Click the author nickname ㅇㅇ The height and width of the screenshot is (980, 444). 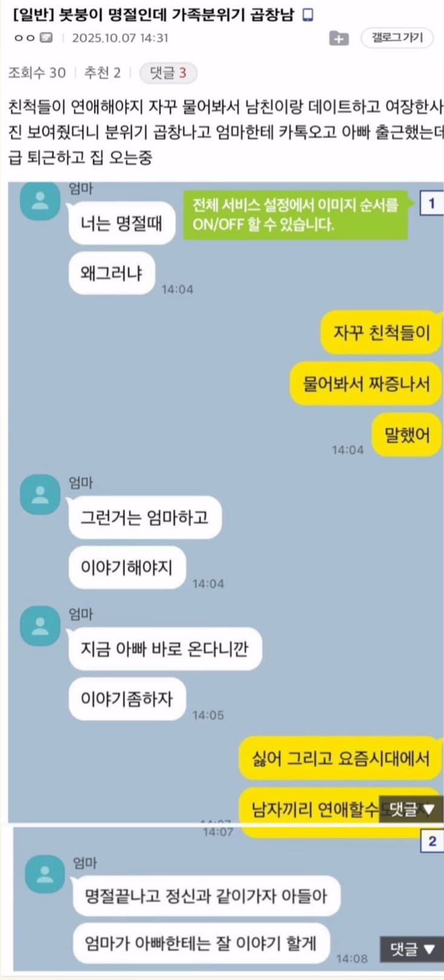(x=24, y=38)
